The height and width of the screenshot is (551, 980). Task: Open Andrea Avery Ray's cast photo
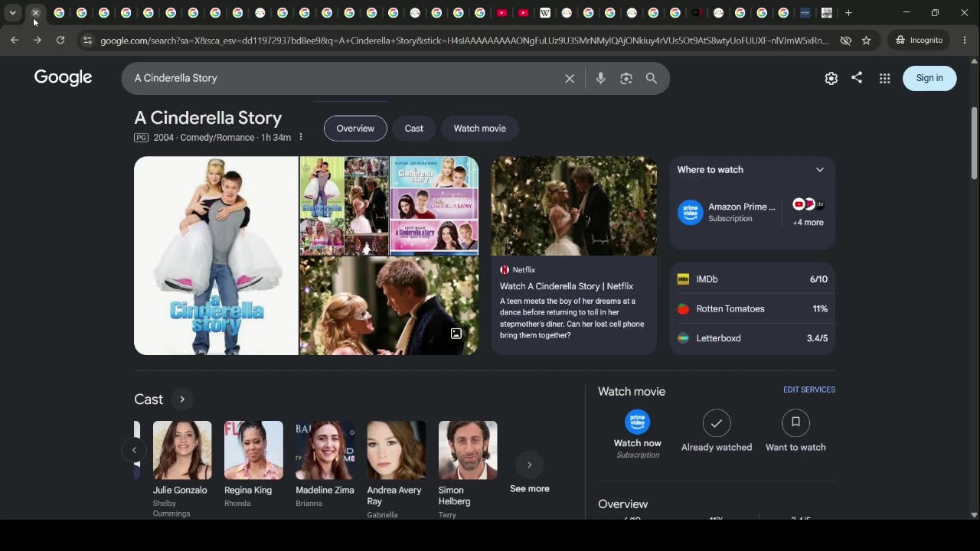tap(397, 450)
